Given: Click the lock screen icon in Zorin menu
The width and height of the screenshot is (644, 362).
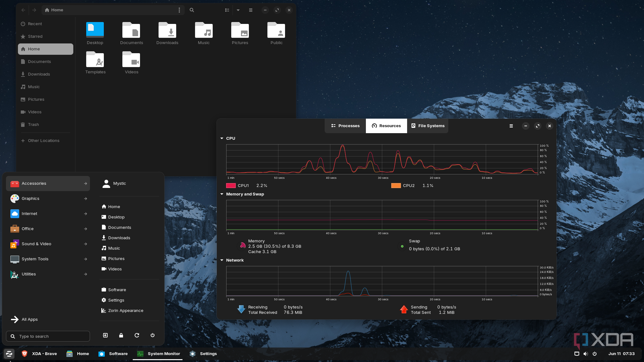Looking at the screenshot, I should pos(121,335).
